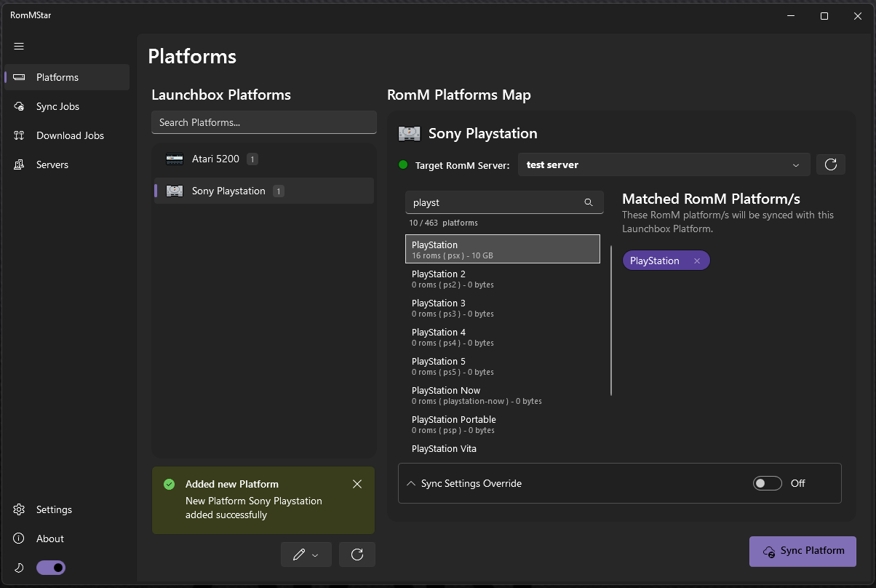This screenshot has width=876, height=588.
Task: Click the RomM Platforms Map heading
Action: click(x=459, y=95)
